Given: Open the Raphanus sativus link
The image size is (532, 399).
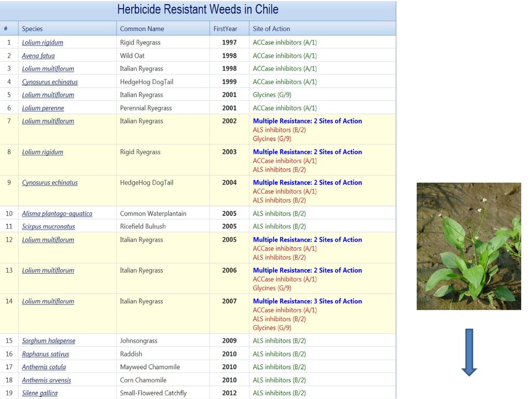Looking at the screenshot, I should (x=46, y=354).
